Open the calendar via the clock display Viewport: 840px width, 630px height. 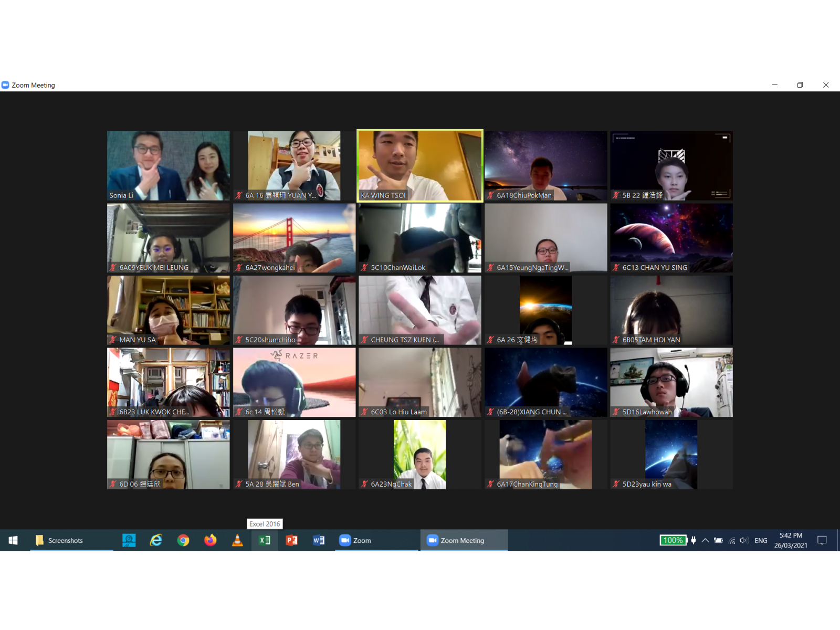[791, 540]
